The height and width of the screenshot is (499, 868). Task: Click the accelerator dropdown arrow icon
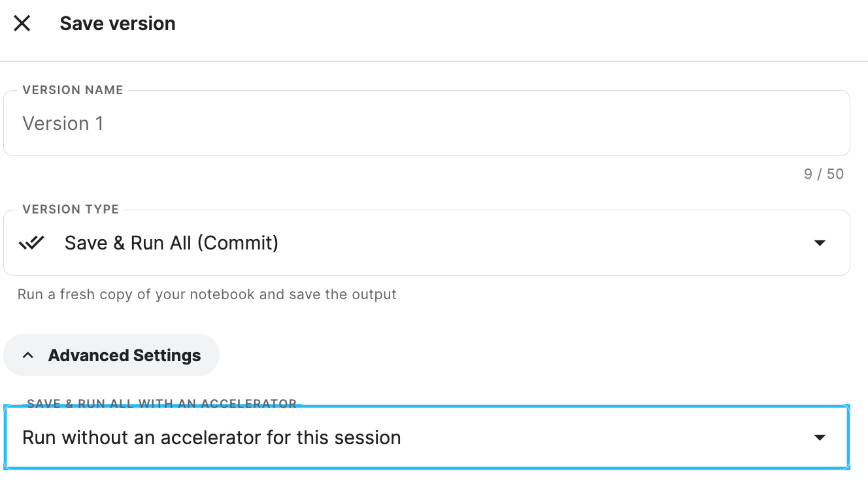(820, 438)
